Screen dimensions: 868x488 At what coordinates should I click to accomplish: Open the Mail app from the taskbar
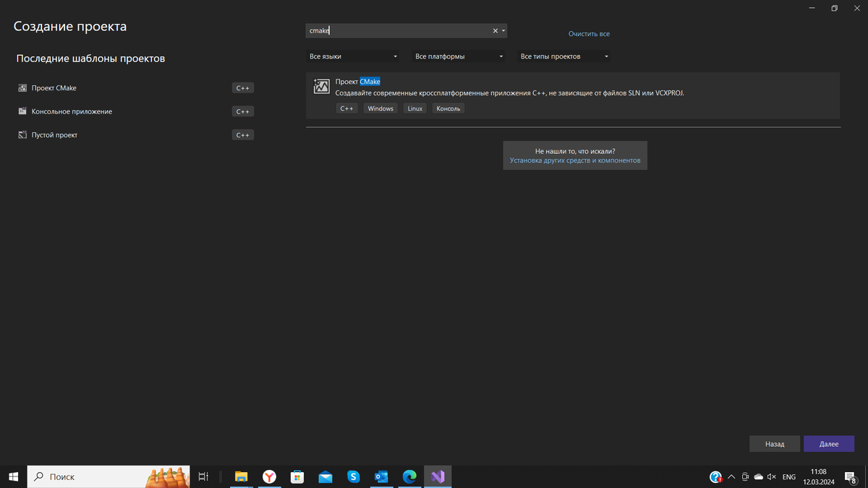(x=325, y=476)
